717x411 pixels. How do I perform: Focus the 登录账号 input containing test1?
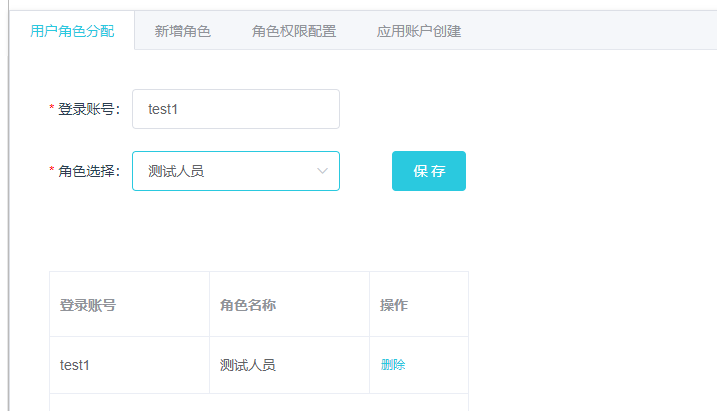[236, 109]
